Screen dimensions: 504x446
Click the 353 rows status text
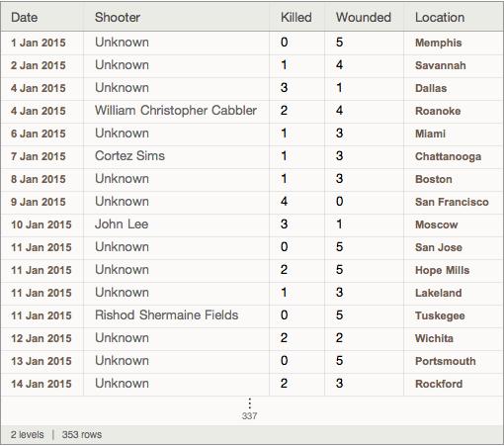tap(82, 435)
